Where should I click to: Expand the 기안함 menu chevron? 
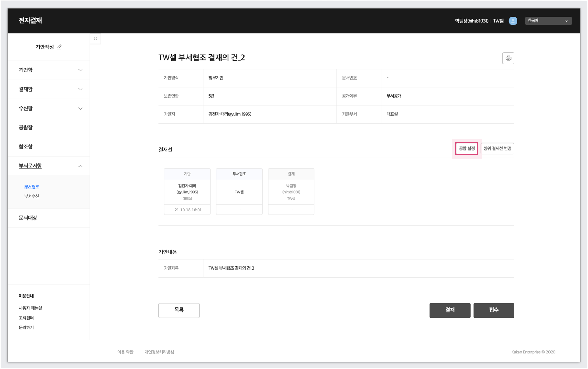point(80,70)
